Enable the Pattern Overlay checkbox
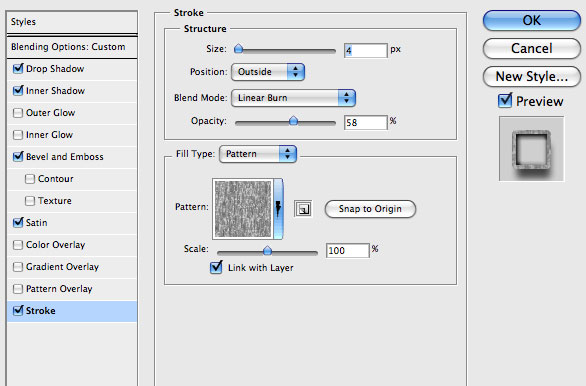586x386 pixels. pos(18,289)
